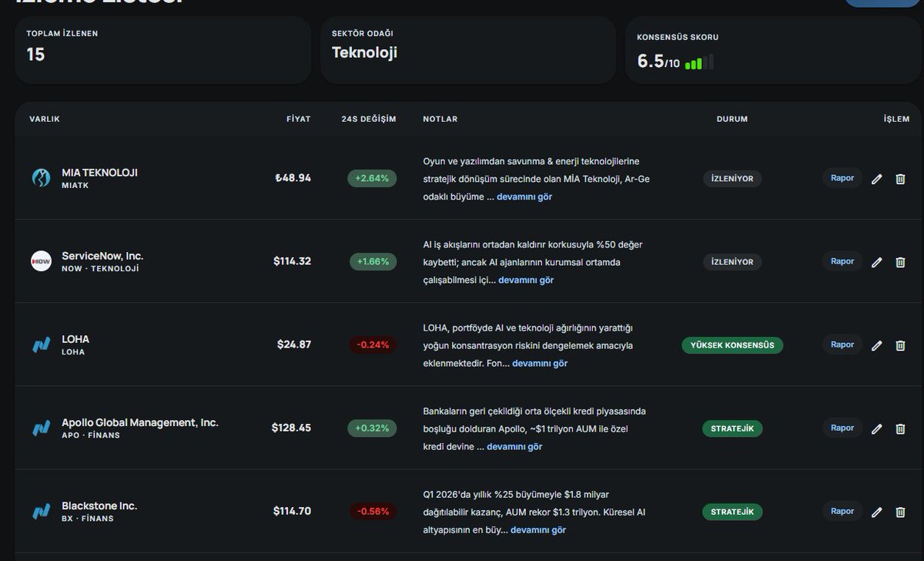
Task: Click the Apollo Global Management logo icon
Action: pos(41,428)
